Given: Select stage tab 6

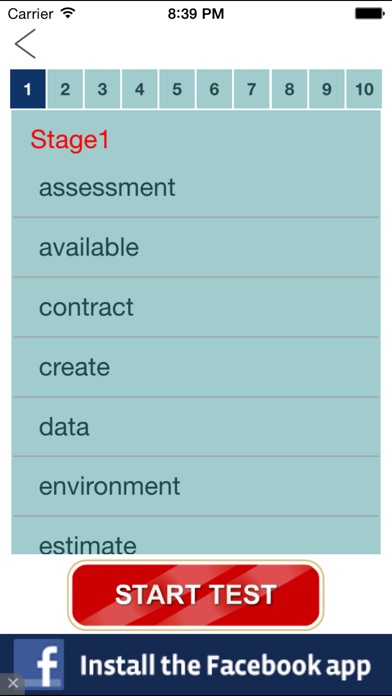Looking at the screenshot, I should pos(214,89).
